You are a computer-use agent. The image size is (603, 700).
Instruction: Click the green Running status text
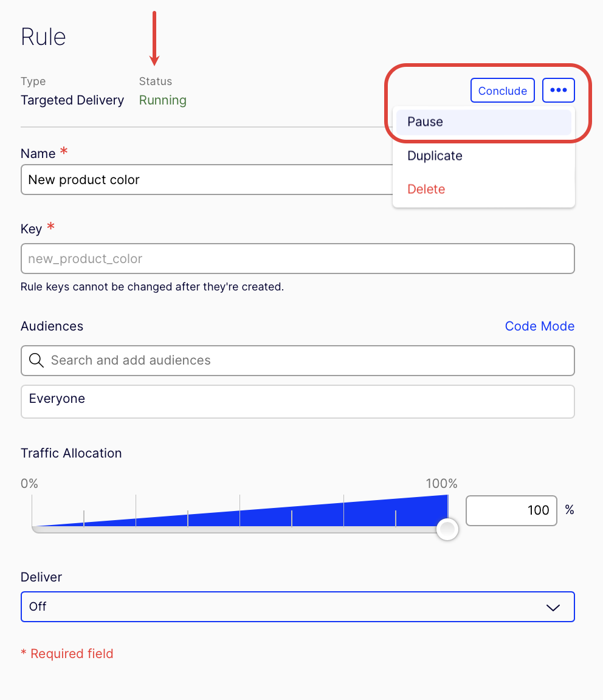click(162, 100)
